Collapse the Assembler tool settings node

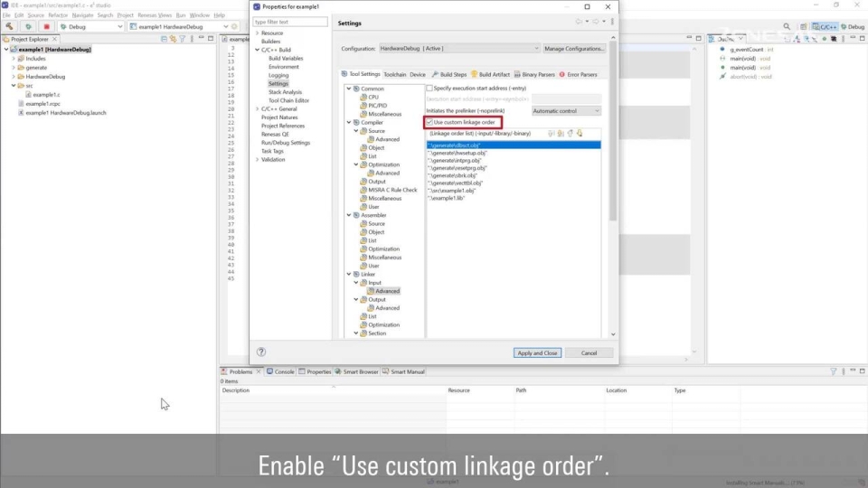(349, 215)
